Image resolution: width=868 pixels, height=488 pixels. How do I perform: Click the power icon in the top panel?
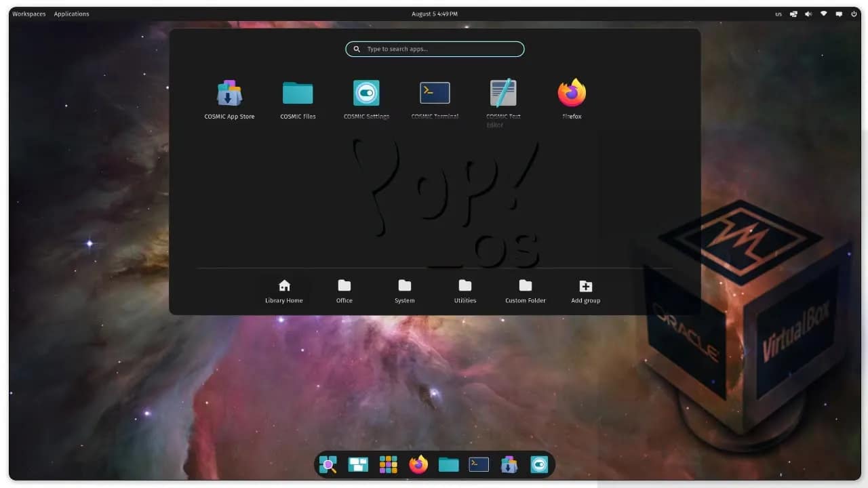pyautogui.click(x=853, y=14)
